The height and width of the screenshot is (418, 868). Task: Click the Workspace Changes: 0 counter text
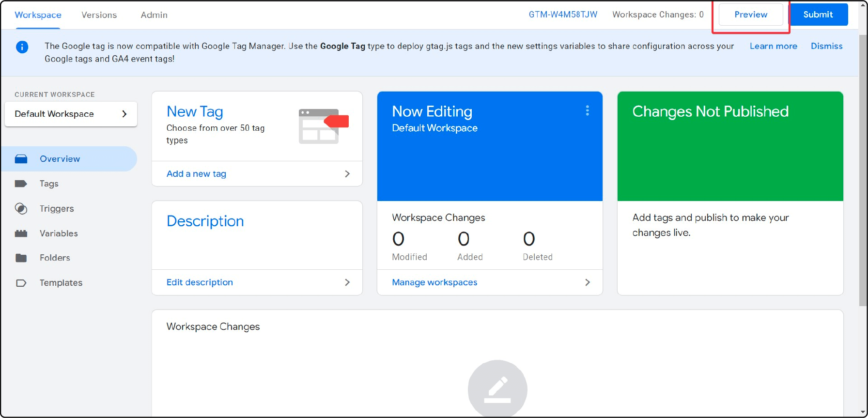658,15
